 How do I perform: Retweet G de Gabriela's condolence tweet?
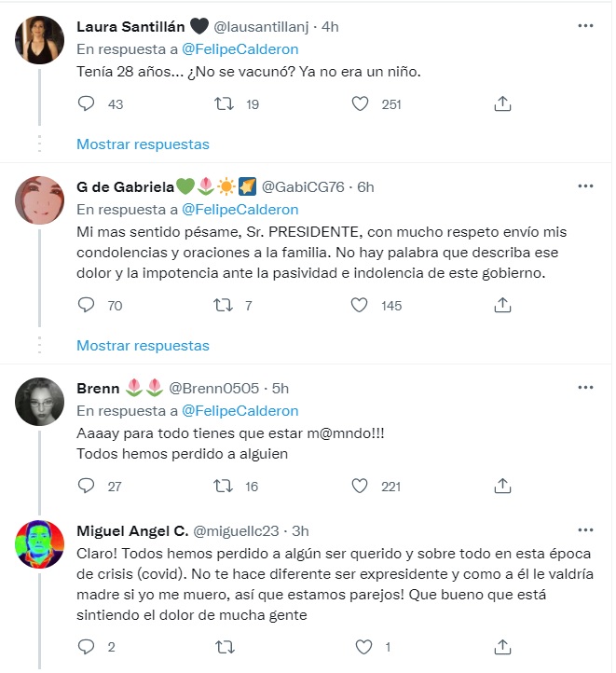click(224, 305)
